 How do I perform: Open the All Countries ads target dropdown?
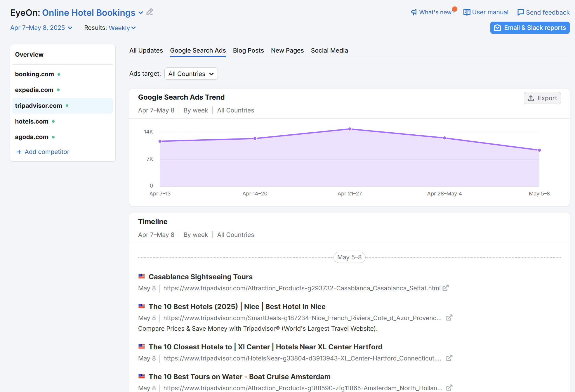coord(191,74)
